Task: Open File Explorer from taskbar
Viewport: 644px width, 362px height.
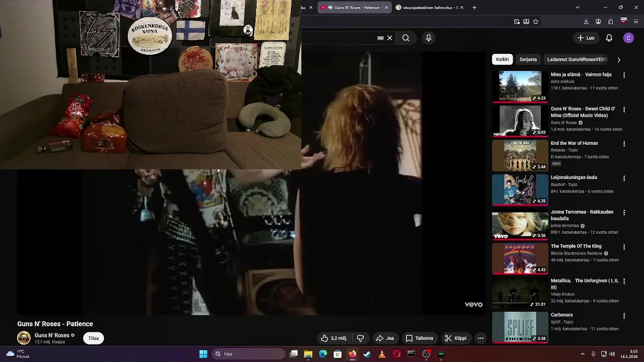Action: click(308, 354)
